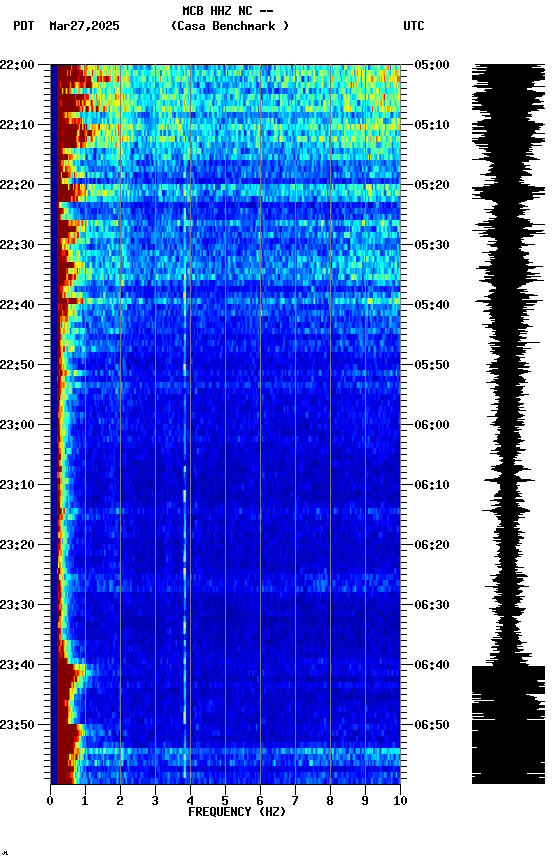Click the 'UTC' timezone label
552x864 pixels.
[414, 26]
